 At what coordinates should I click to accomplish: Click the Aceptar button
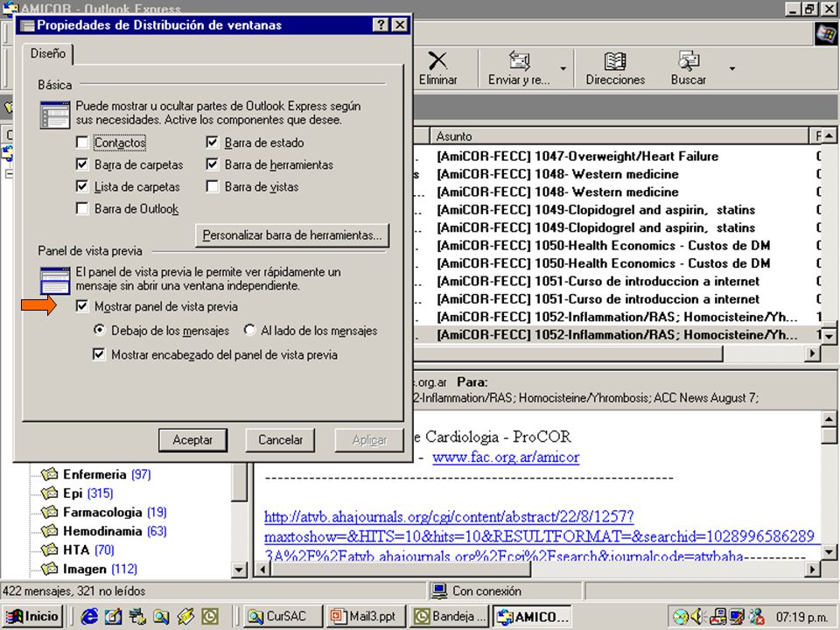[x=192, y=440]
